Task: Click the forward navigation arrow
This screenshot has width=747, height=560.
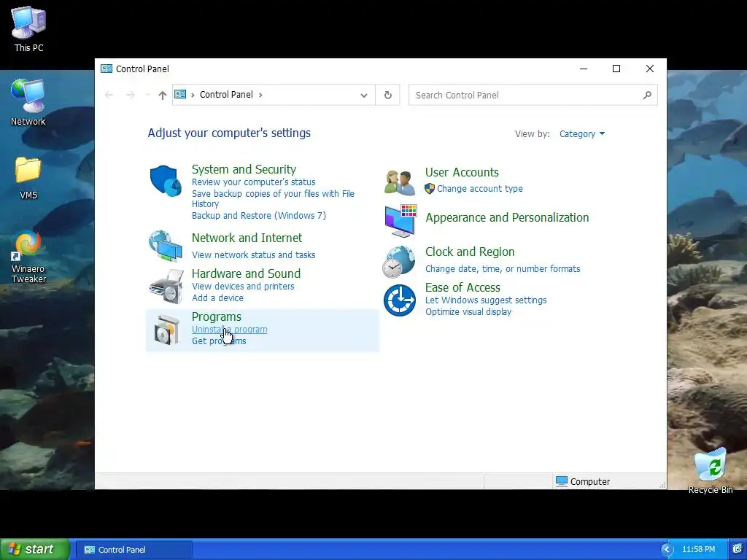Action: pyautogui.click(x=130, y=96)
